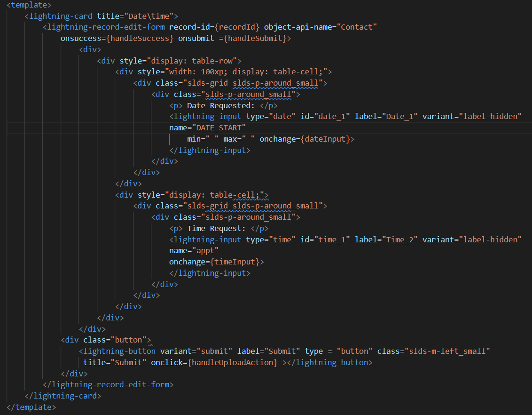
Task: Click the closing lightning-record-edit-form tag
Action: [x=108, y=384]
